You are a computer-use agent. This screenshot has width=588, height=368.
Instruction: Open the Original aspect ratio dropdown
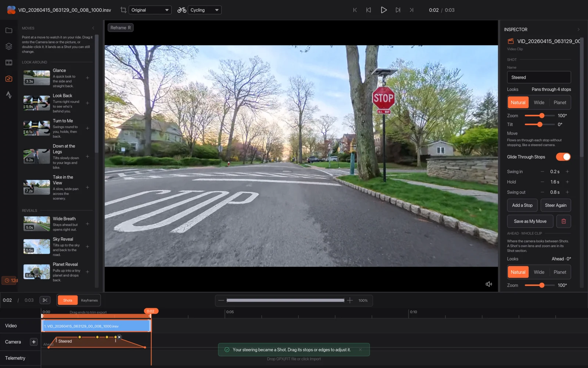click(150, 10)
